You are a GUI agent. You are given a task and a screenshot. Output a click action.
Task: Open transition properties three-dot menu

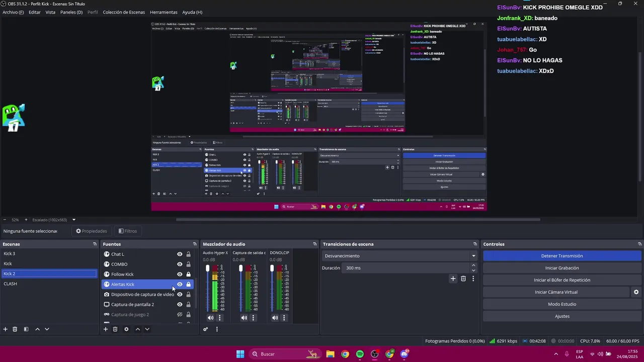pyautogui.click(x=473, y=279)
